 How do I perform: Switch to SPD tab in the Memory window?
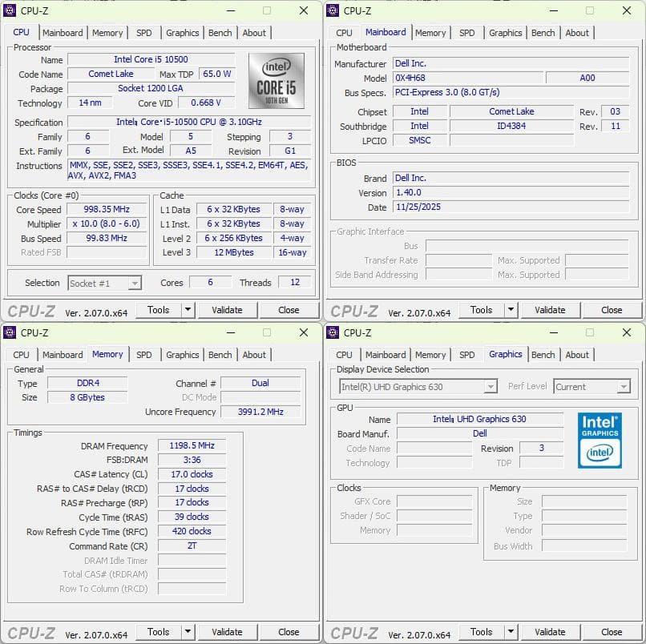[143, 355]
